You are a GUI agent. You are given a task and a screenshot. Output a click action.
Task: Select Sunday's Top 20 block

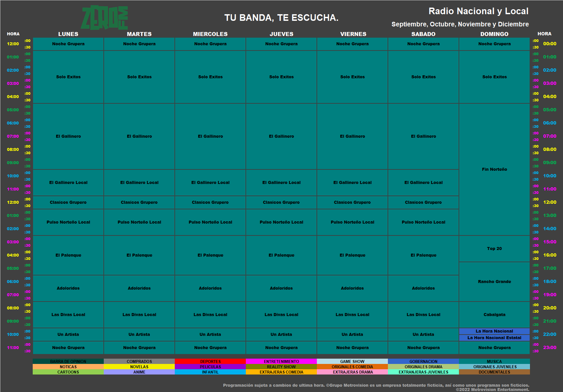[x=495, y=249]
